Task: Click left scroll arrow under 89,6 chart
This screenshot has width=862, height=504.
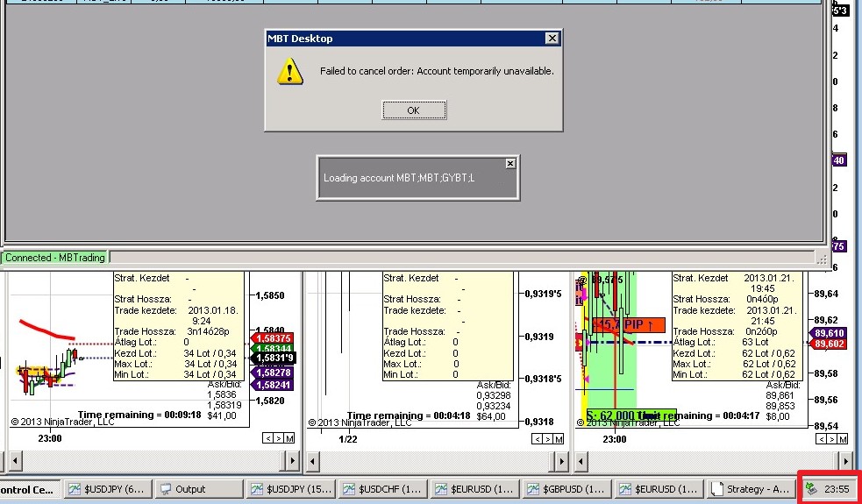Action: pos(581,460)
